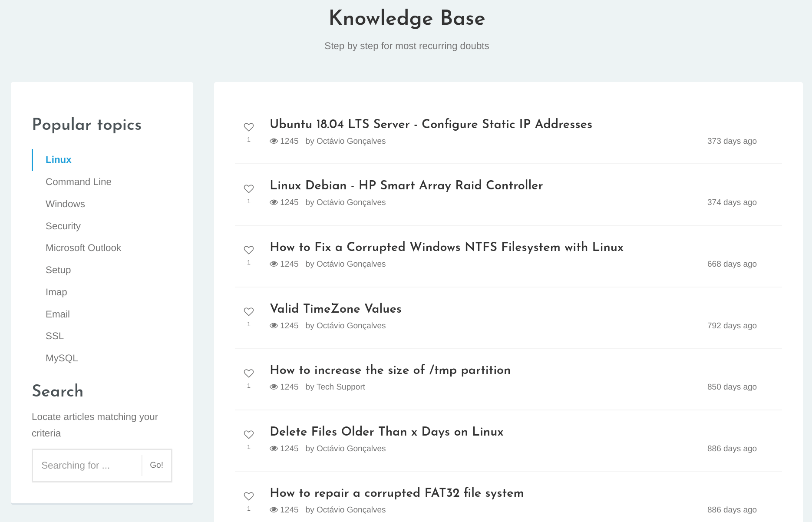
Task: Open the Command Line topic
Action: 79,182
